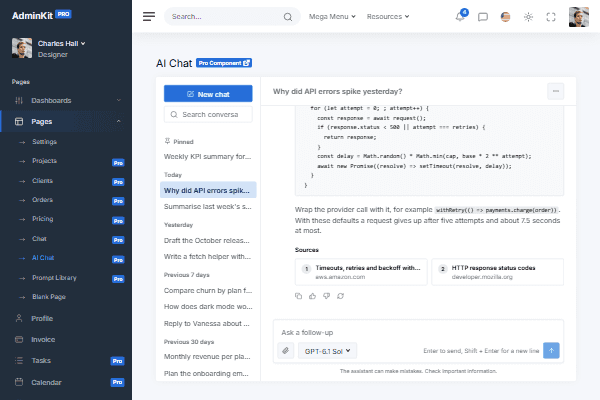The height and width of the screenshot is (400, 600).
Task: Open the language flag selector
Action: click(x=505, y=17)
